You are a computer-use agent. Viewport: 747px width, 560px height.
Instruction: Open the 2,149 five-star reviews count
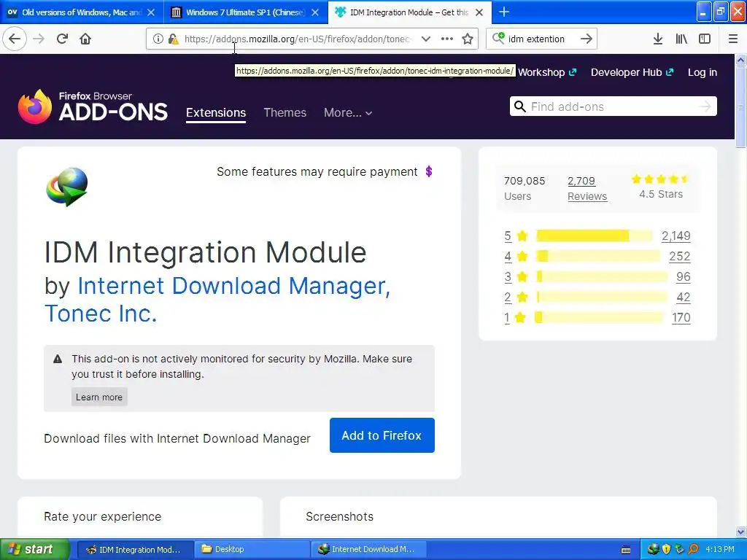pos(676,236)
